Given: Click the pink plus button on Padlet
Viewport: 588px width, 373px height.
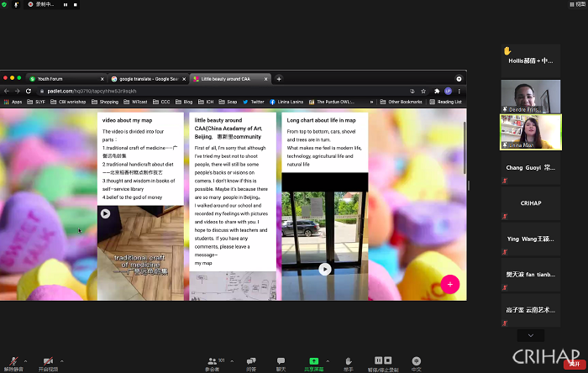Looking at the screenshot, I should 450,284.
